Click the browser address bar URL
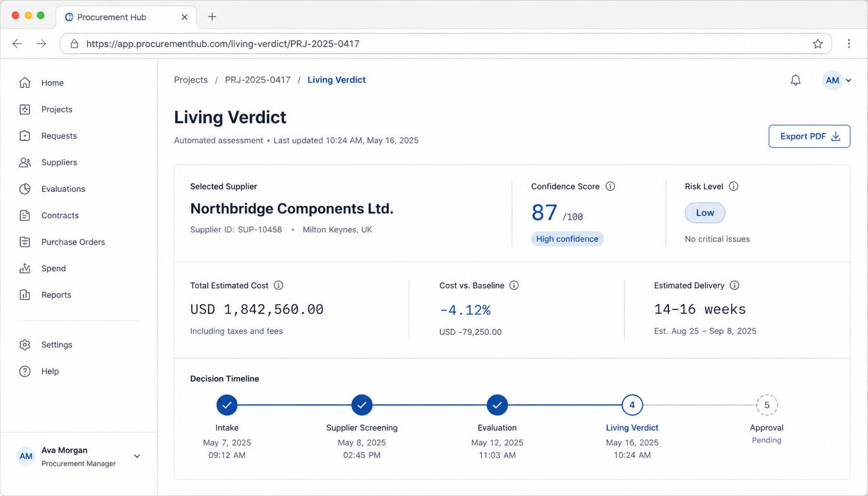868x496 pixels. [x=223, y=44]
